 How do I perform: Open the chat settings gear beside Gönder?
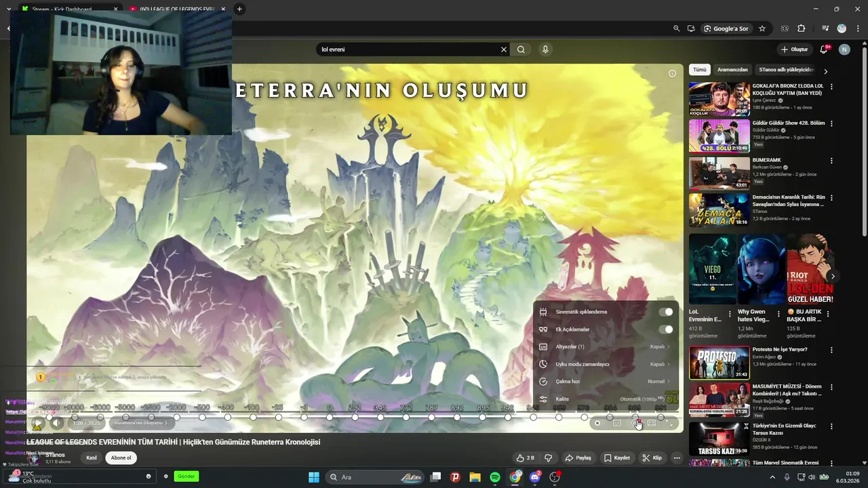pyautogui.click(x=165, y=476)
